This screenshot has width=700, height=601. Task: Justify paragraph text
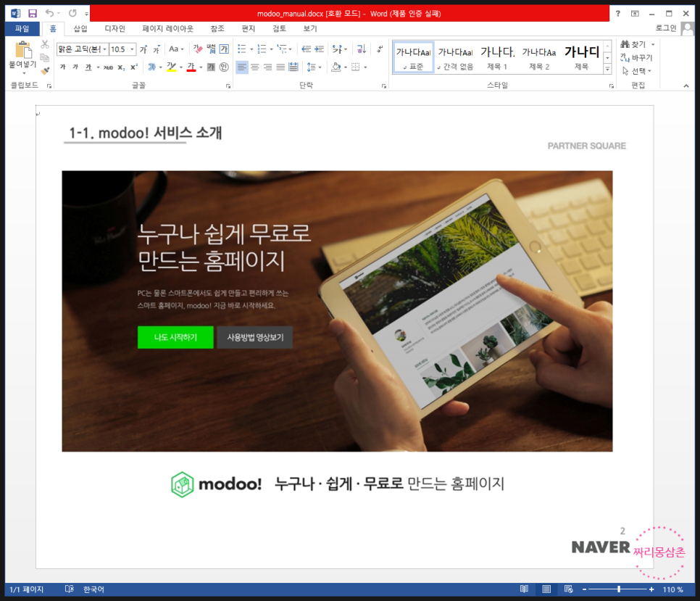coord(280,67)
